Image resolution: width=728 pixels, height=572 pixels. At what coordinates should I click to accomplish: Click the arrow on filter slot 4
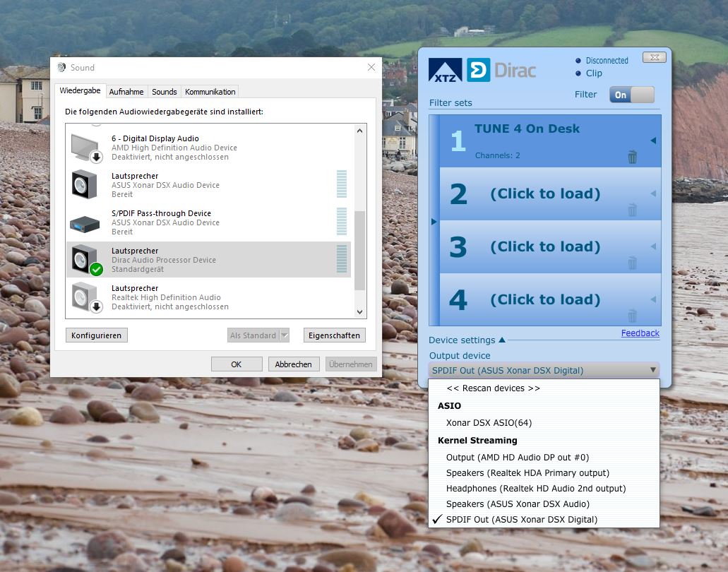pos(653,299)
